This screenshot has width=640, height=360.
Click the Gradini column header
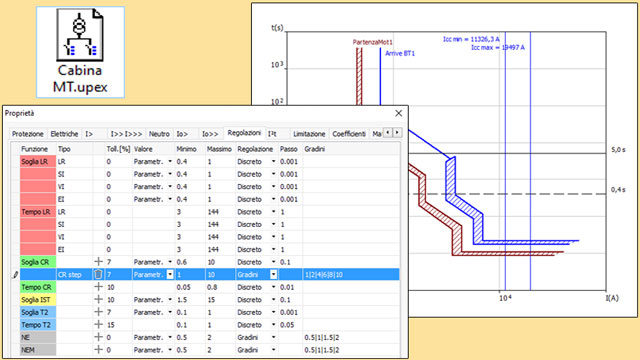[x=314, y=149]
